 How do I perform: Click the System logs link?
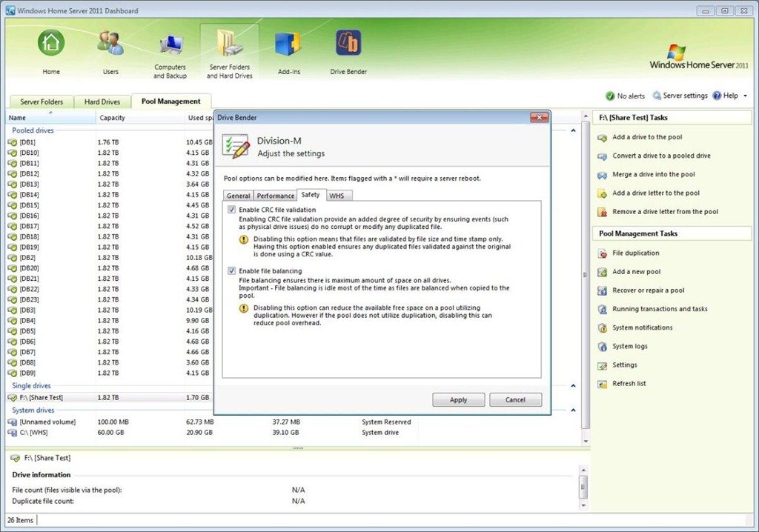coord(630,346)
